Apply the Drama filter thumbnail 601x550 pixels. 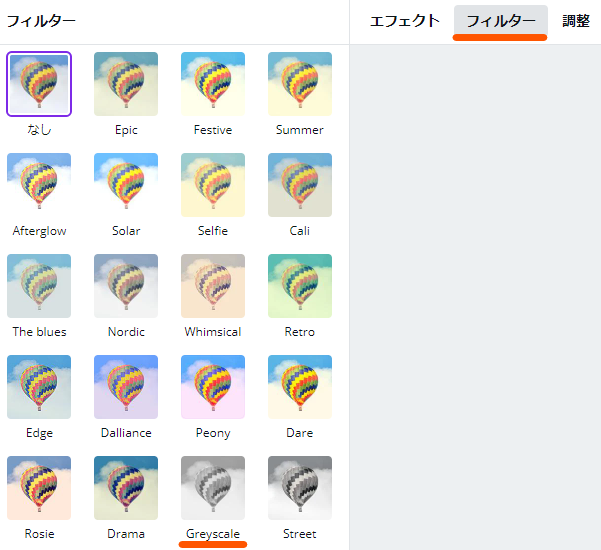[126, 488]
